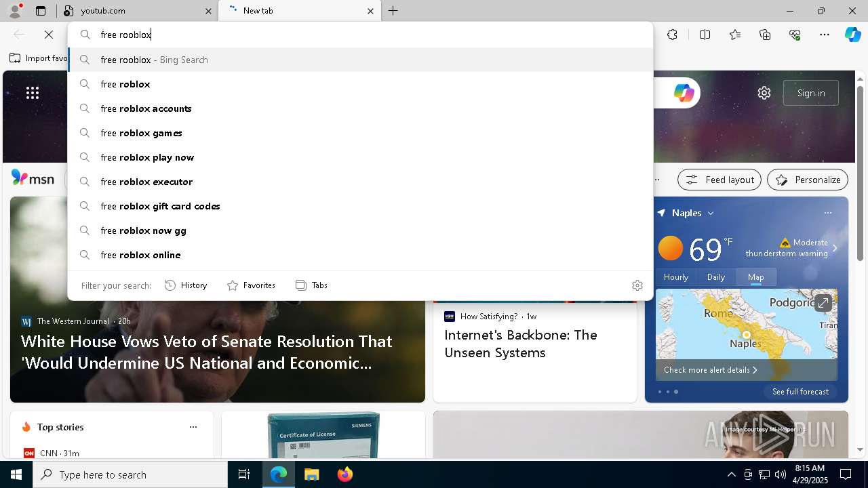
Task: Open the White House veto headline article
Action: pos(207,352)
